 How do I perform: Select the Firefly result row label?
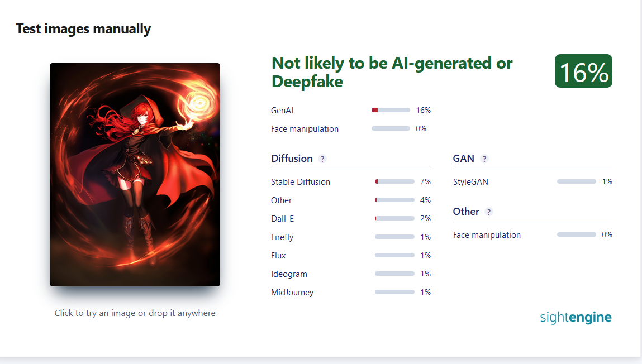tap(282, 237)
